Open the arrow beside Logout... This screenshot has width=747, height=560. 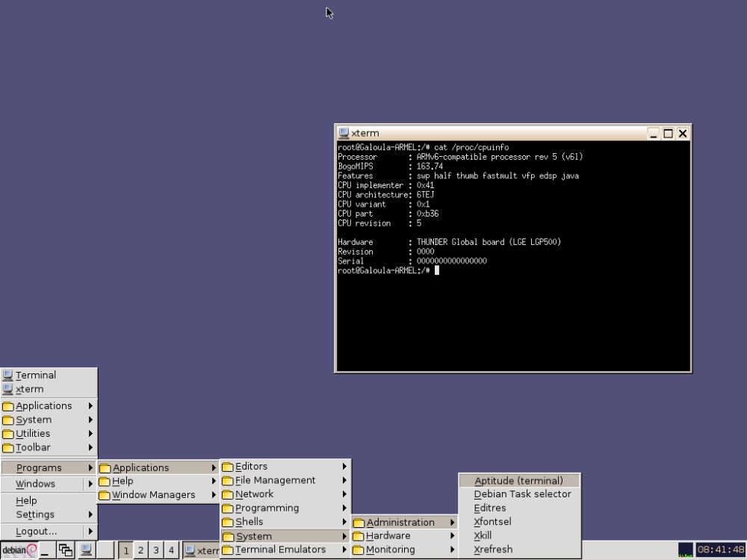(90, 531)
